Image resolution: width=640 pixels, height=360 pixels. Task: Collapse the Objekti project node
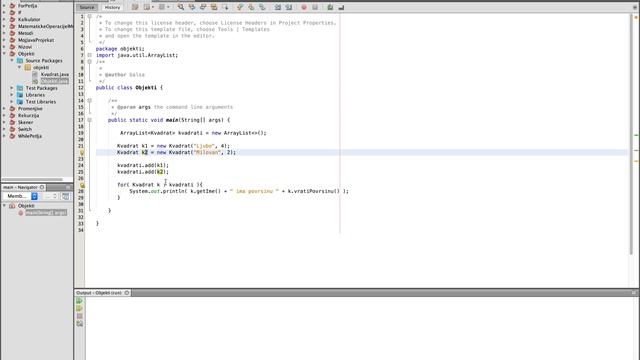point(4,53)
